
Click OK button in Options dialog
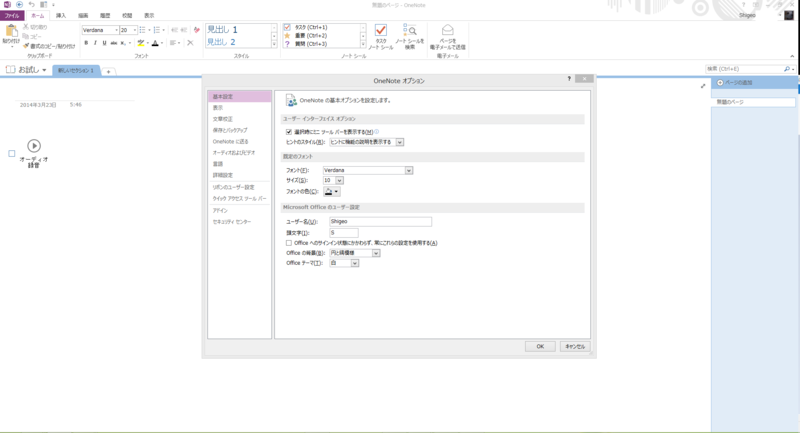click(540, 346)
